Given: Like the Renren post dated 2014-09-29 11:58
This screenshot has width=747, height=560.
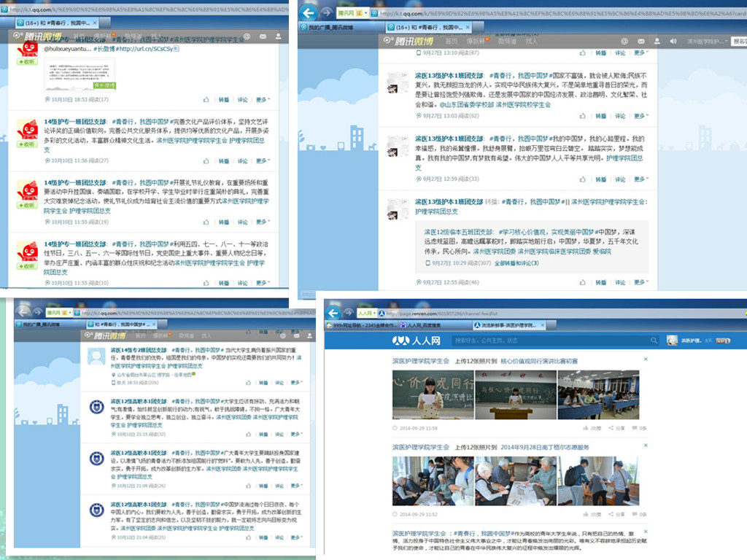Looking at the screenshot, I should (x=592, y=428).
